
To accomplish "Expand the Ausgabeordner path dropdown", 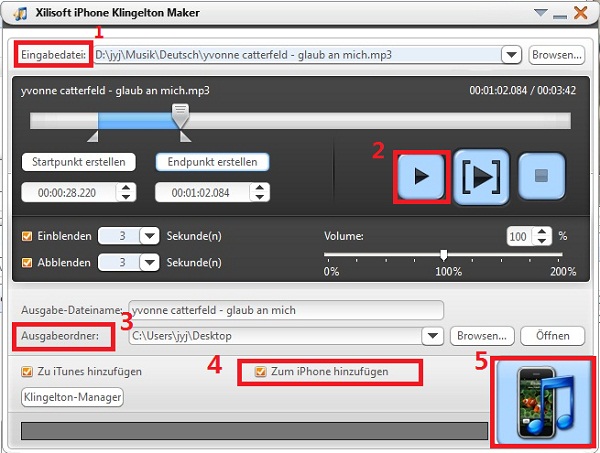I will tap(433, 336).
